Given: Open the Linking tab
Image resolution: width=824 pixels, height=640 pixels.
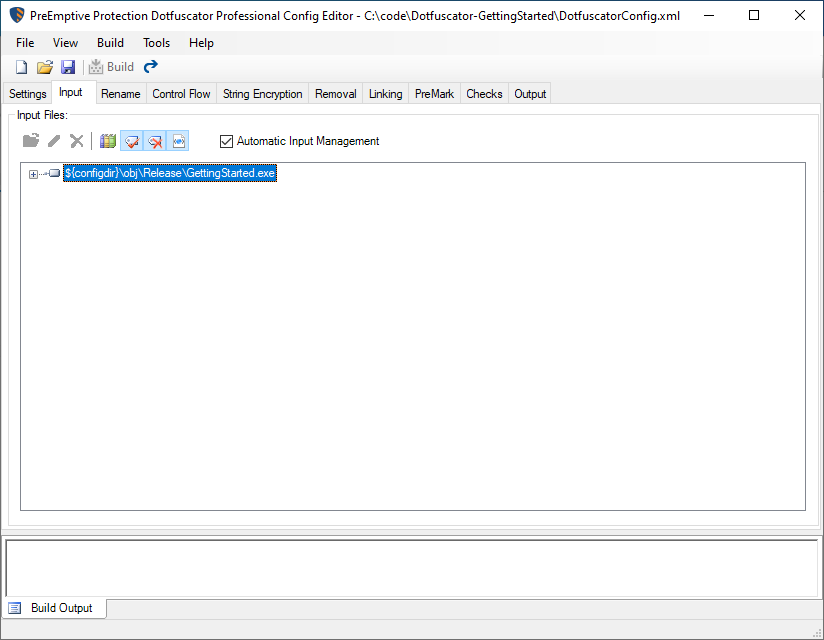Looking at the screenshot, I should tap(386, 94).
